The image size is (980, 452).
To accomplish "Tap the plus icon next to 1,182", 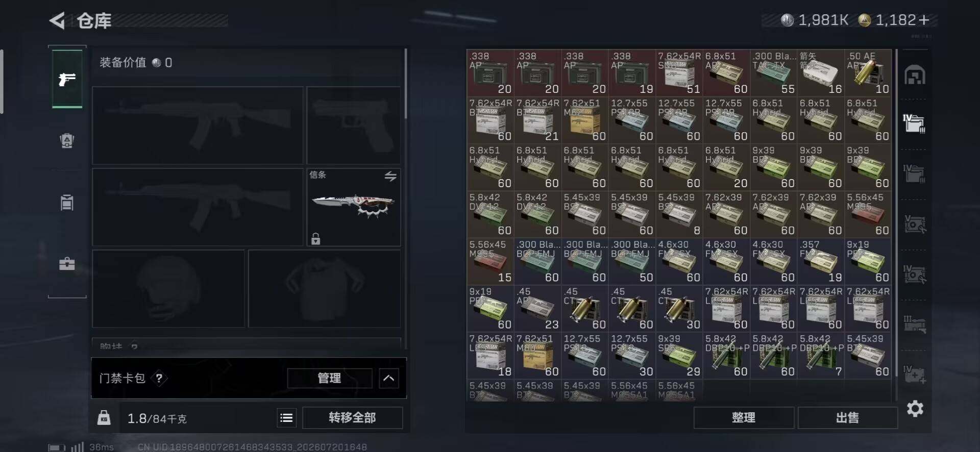I will (x=924, y=20).
